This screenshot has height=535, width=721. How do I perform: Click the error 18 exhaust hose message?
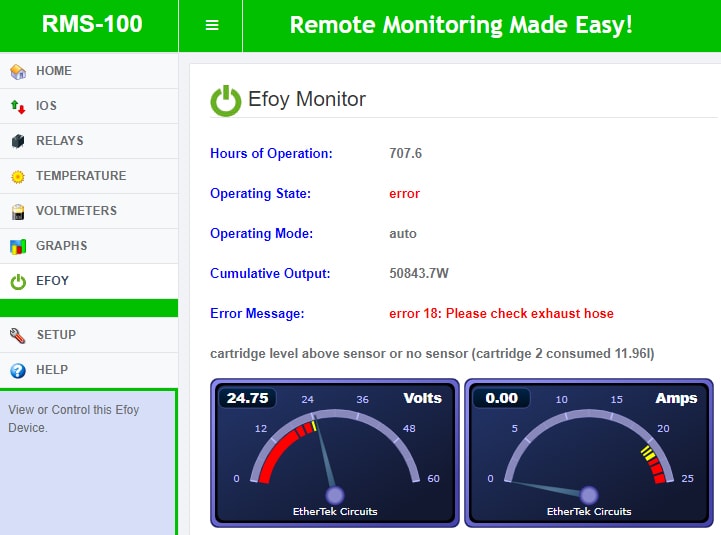point(501,313)
